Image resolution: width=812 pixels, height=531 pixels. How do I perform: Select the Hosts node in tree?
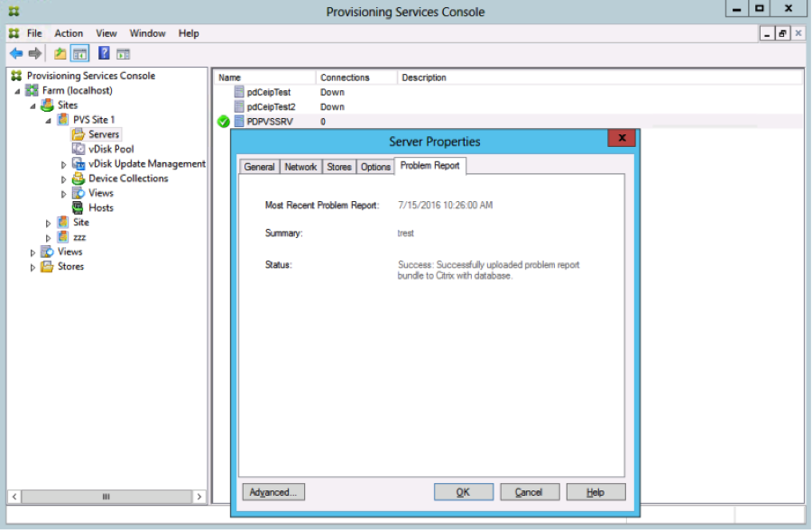[100, 207]
